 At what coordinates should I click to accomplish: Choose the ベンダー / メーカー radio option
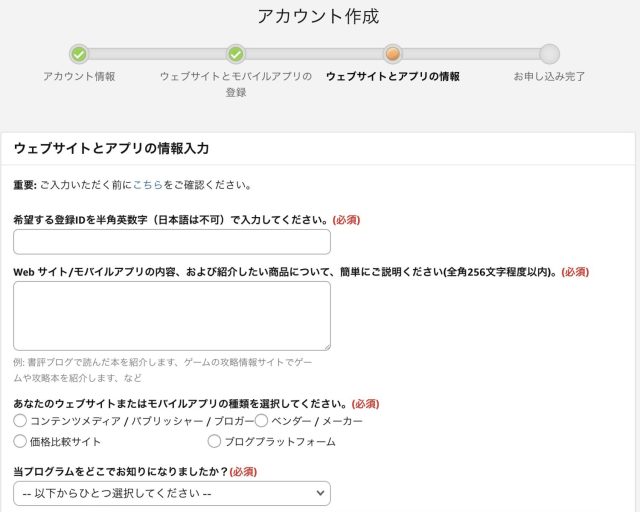(262, 421)
